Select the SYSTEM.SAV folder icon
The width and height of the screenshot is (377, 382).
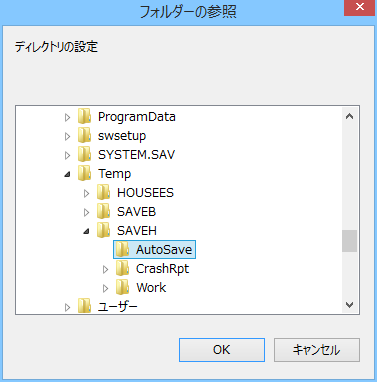click(x=85, y=154)
